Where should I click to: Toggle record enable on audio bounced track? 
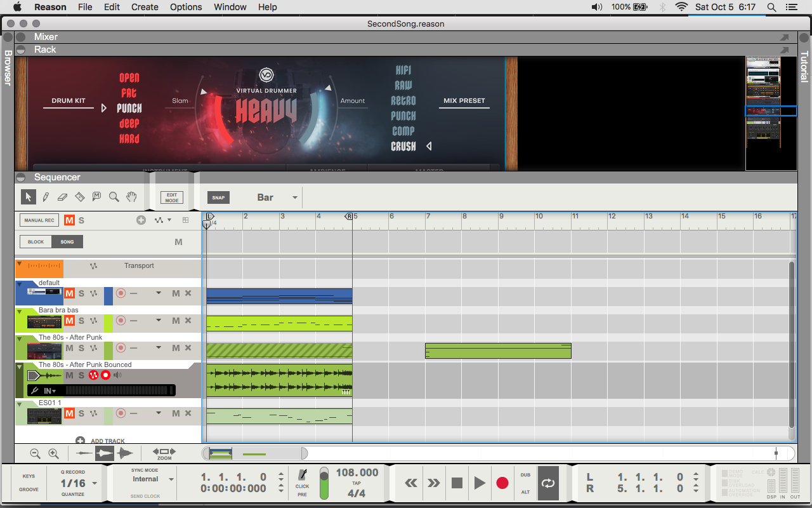(x=105, y=375)
